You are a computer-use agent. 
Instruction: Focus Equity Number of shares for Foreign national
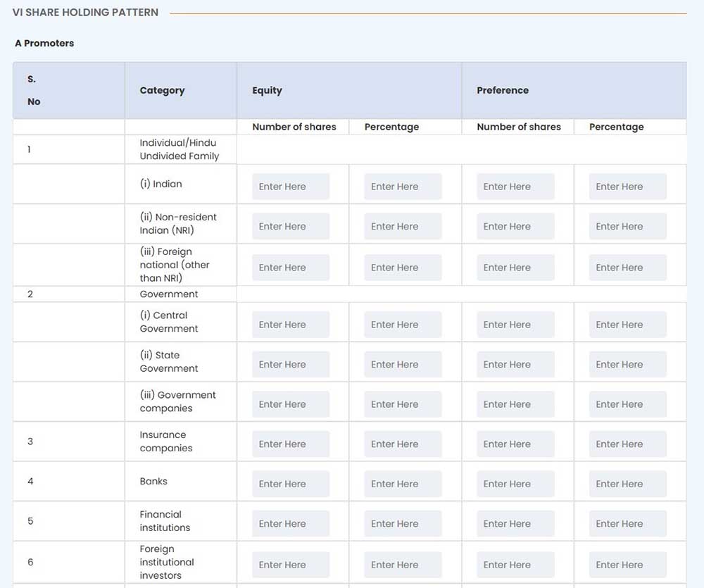coord(291,268)
